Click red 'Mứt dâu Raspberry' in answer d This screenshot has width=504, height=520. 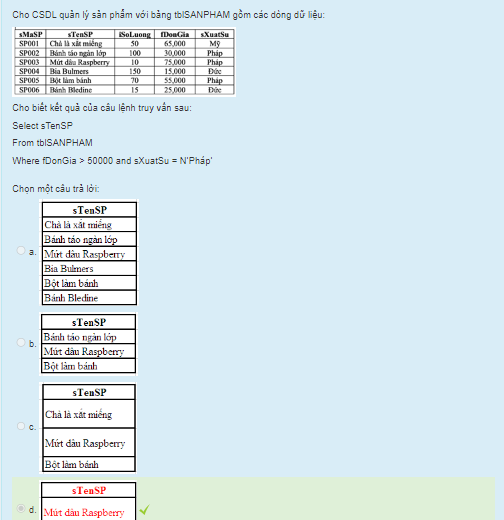tap(84, 512)
